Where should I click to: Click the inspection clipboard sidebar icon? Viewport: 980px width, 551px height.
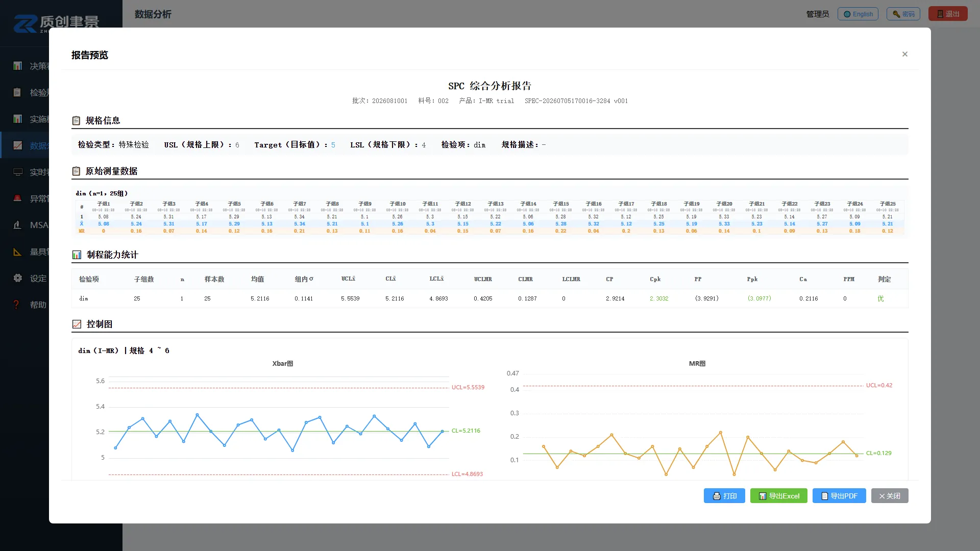pyautogui.click(x=17, y=92)
